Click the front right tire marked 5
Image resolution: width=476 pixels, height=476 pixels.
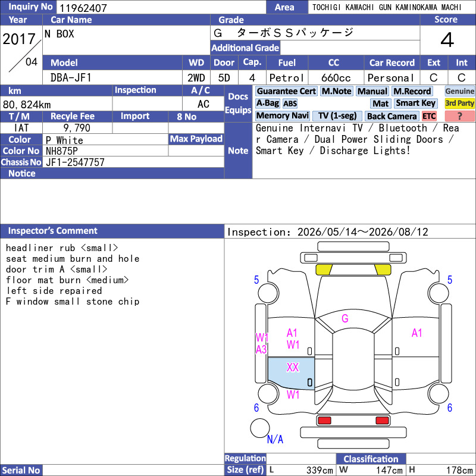[x=439, y=293]
